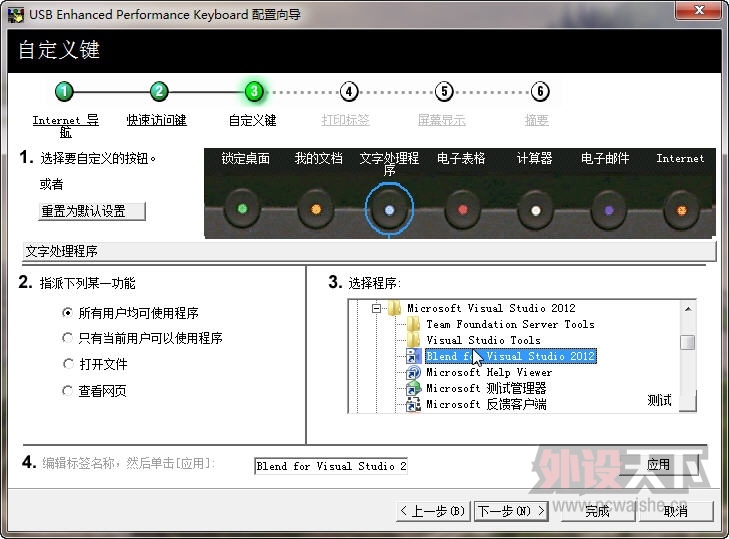729x539 pixels.
Task: Select Team Foundation Server Tools tree row
Action: 510,324
